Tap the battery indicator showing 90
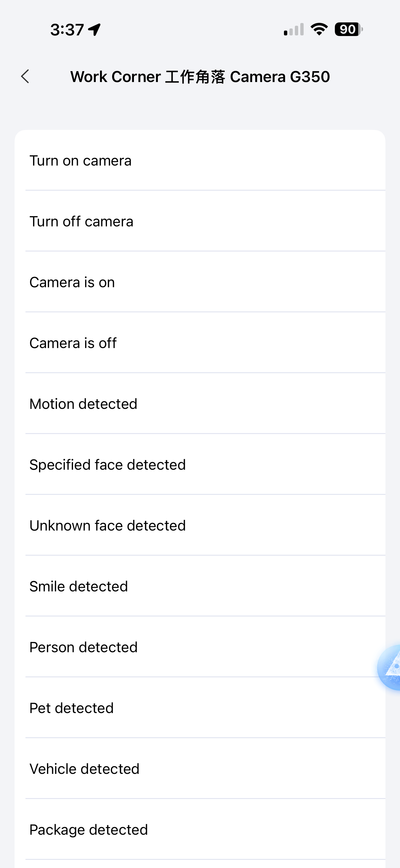 pyautogui.click(x=348, y=29)
